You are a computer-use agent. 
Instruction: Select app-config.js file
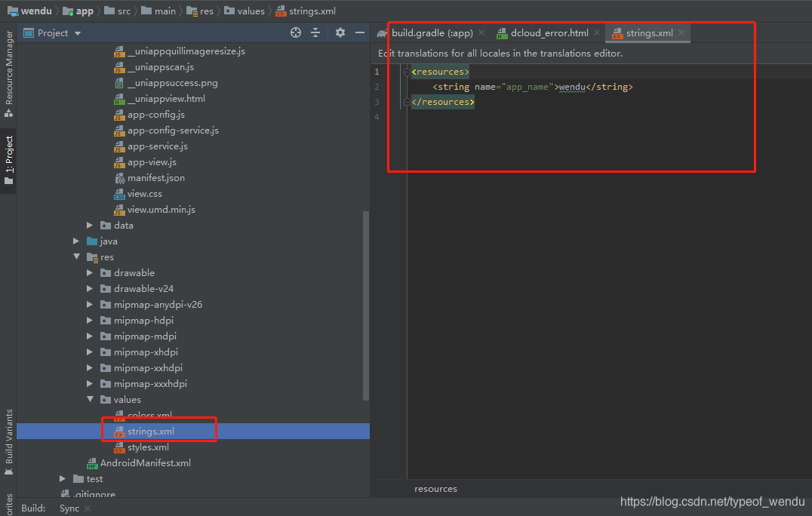149,115
